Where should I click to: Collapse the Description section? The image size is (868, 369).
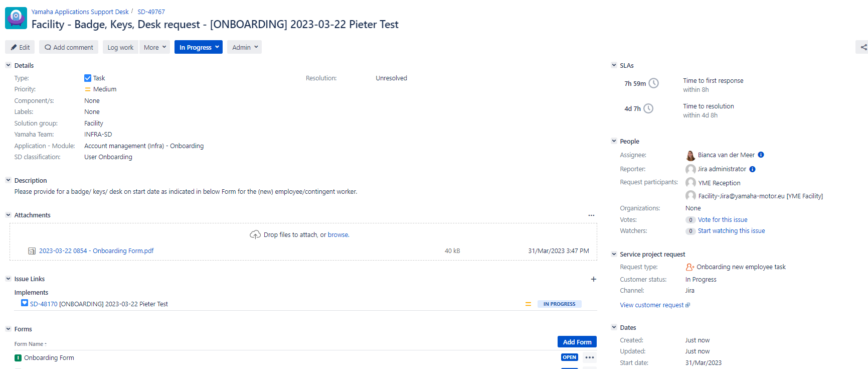(8, 180)
